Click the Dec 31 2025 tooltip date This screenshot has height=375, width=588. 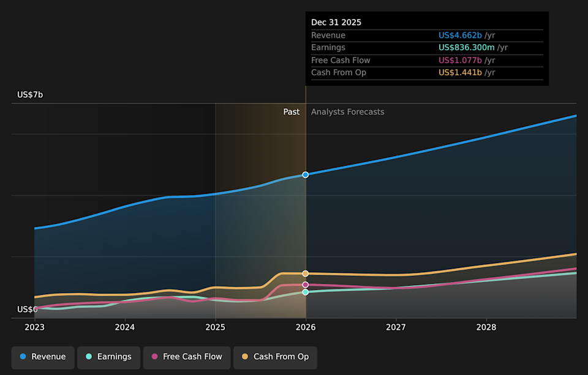[x=336, y=23]
